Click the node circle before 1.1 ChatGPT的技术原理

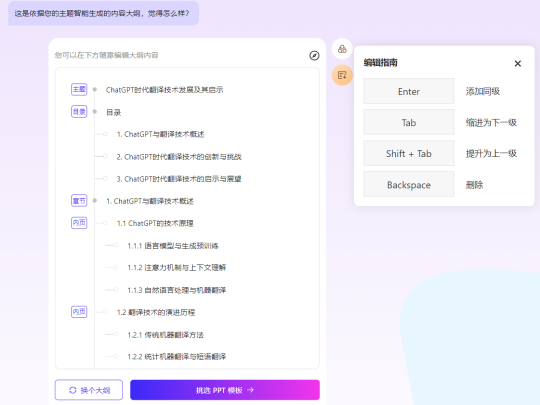(x=105, y=223)
